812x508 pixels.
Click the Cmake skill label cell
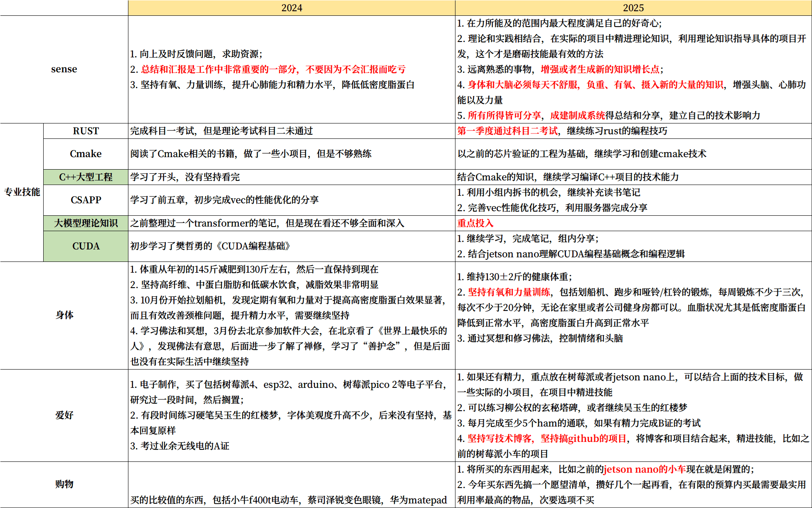click(x=86, y=154)
